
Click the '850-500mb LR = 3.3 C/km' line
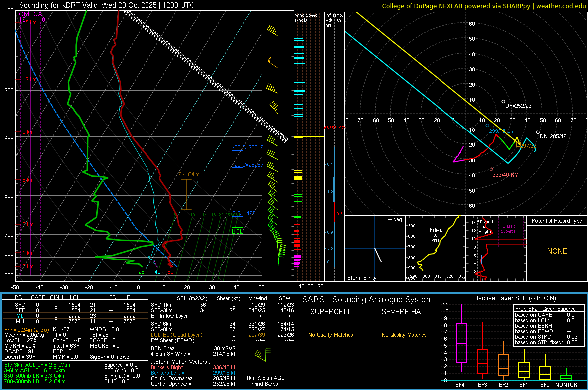(x=35, y=376)
